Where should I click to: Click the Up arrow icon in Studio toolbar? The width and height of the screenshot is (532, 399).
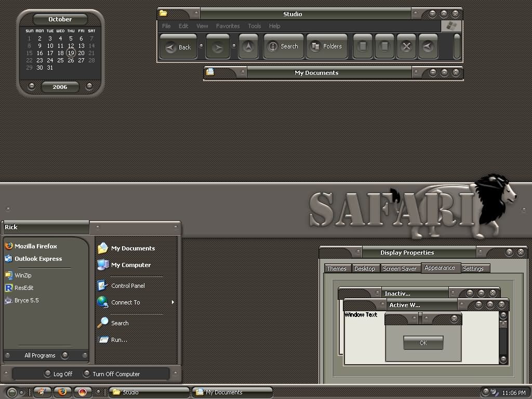click(248, 46)
